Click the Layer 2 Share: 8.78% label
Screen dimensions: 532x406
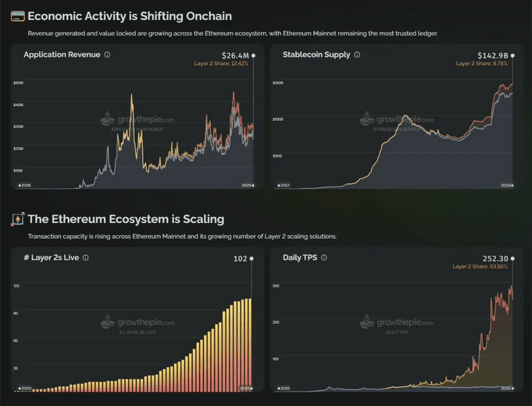coord(481,64)
